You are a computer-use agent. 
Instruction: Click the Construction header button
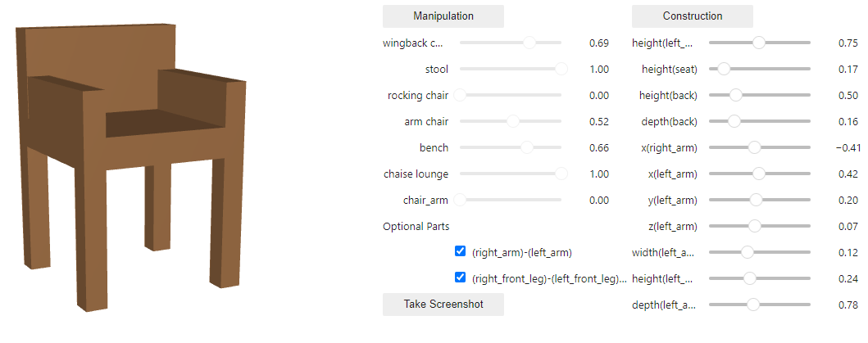pyautogui.click(x=692, y=16)
